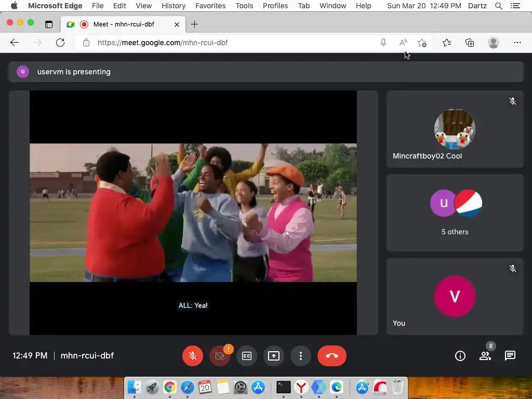Open the Favorites list icon
Screen dimensions: 532x399
tap(447, 43)
